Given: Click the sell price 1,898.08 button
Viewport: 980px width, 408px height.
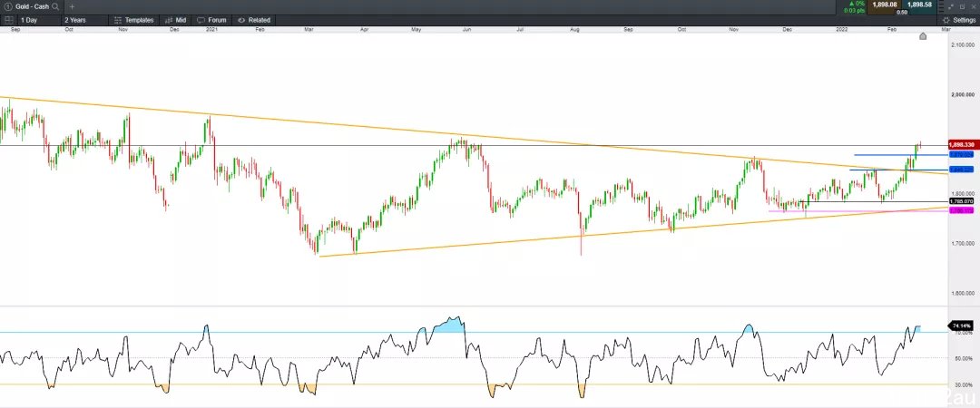Looking at the screenshot, I should (884, 5).
